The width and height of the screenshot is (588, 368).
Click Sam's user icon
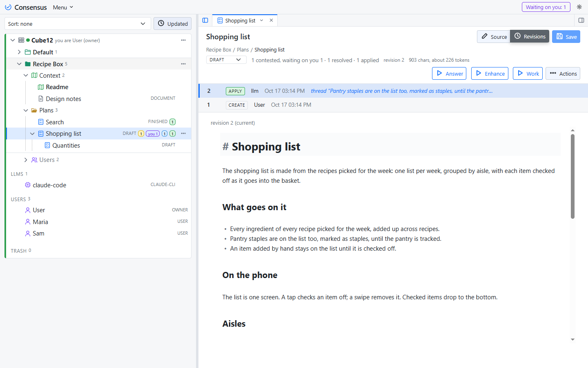[28, 233]
